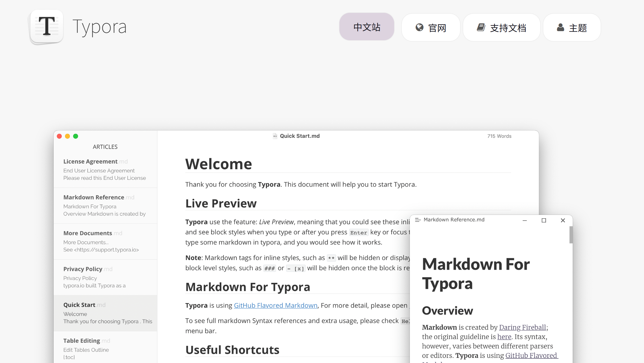Click the Welcome heading

click(218, 164)
